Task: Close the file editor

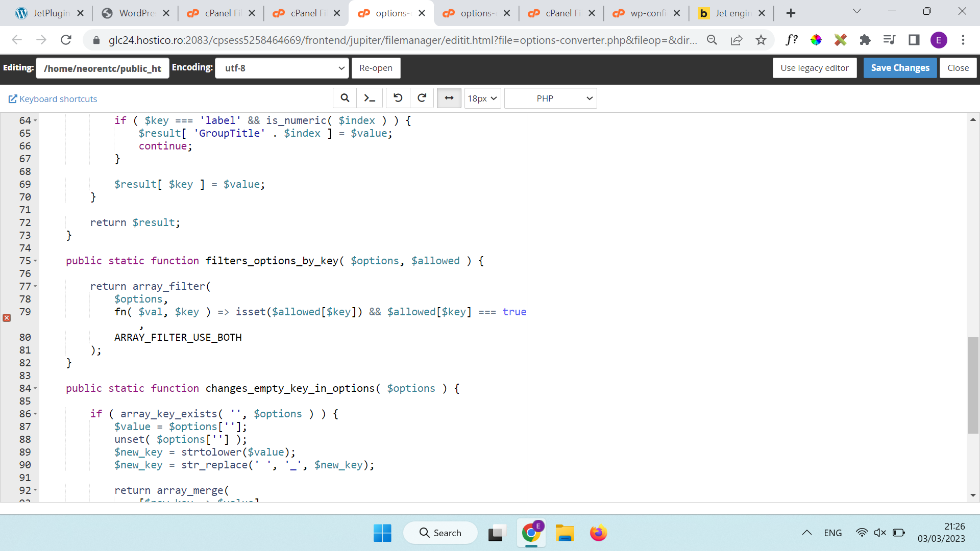Action: [958, 68]
